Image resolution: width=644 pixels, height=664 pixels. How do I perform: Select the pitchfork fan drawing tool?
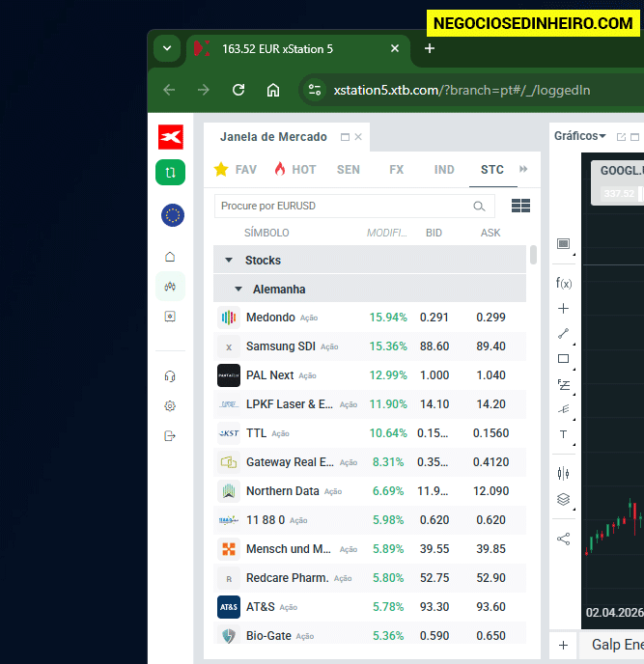564,409
